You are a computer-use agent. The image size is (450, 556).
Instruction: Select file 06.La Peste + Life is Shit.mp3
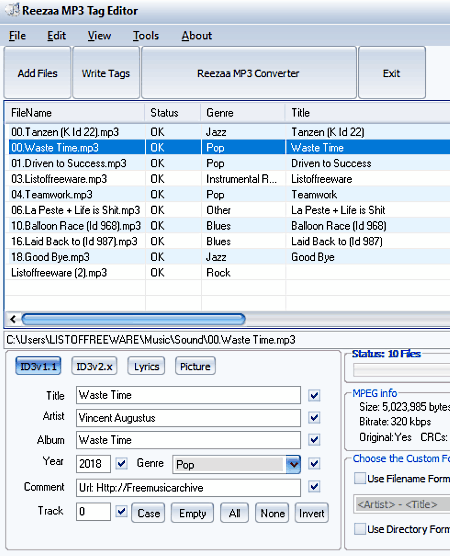click(76, 210)
